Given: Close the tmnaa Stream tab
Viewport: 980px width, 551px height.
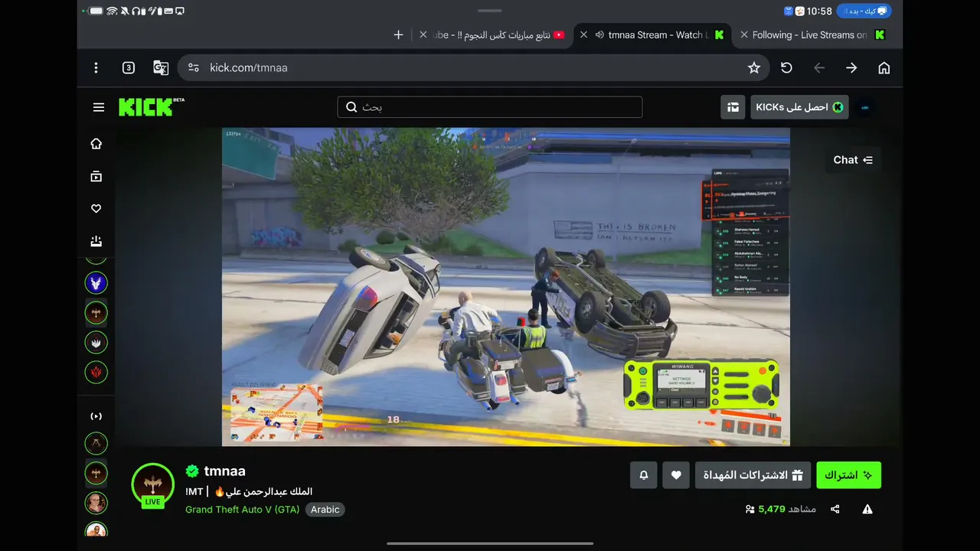Looking at the screenshot, I should pyautogui.click(x=584, y=35).
